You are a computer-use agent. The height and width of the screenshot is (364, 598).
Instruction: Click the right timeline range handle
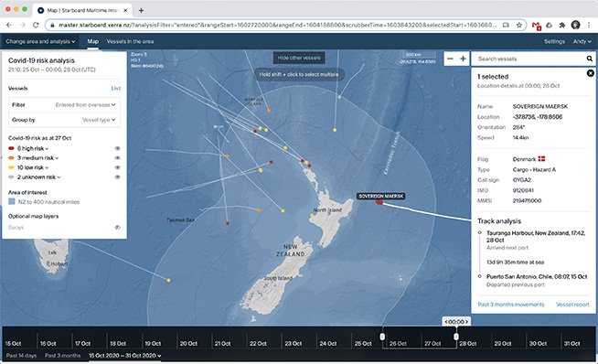[456, 337]
